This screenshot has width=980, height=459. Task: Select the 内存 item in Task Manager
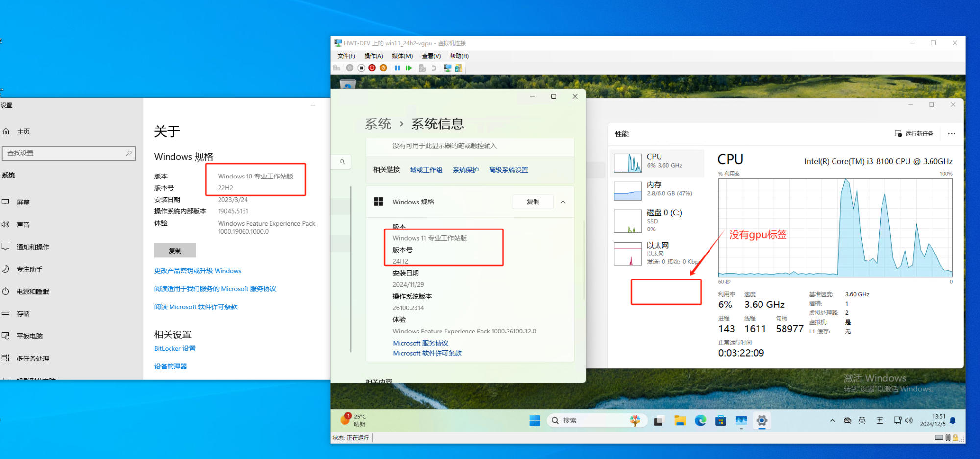tap(657, 191)
